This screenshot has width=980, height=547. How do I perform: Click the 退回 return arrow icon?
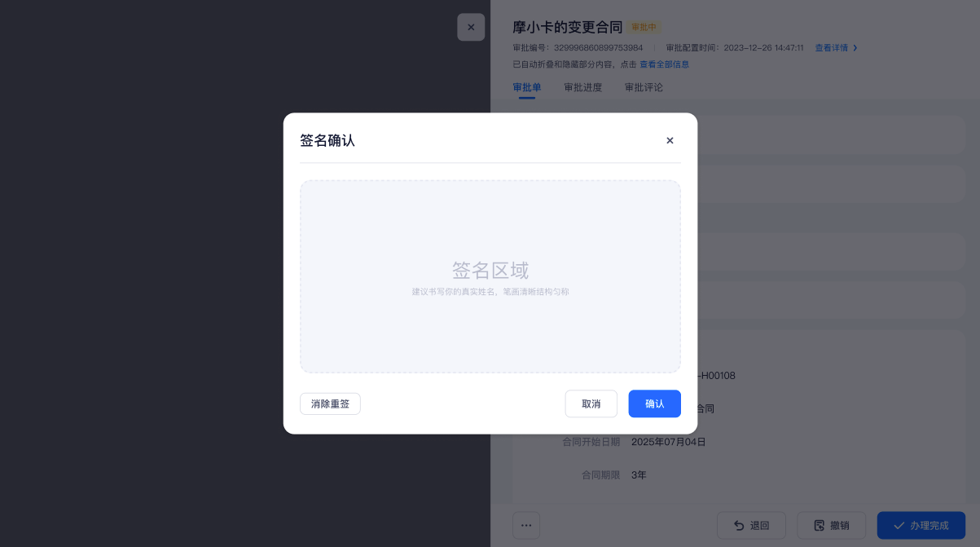739,526
